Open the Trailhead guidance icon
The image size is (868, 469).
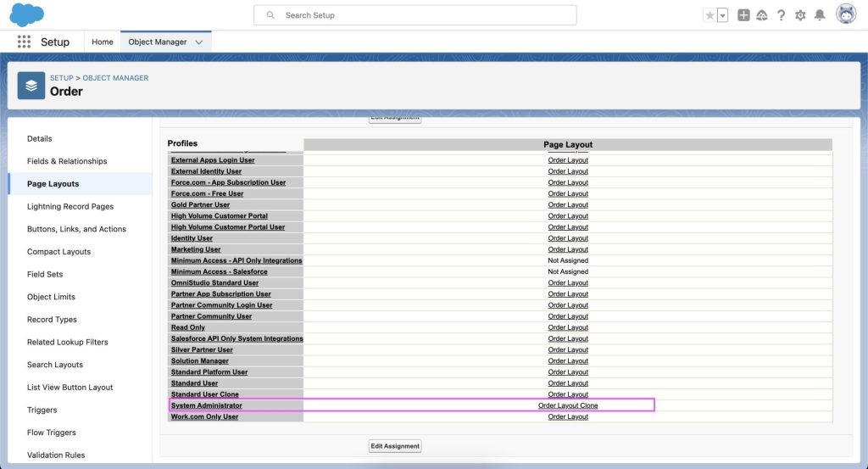tap(762, 15)
